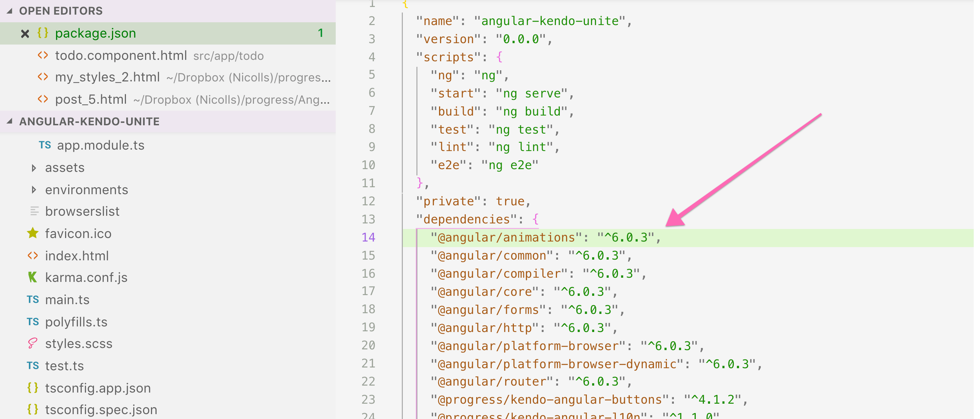This screenshot has width=980, height=419.
Task: Open todo.component.html from open editors
Action: tap(121, 56)
